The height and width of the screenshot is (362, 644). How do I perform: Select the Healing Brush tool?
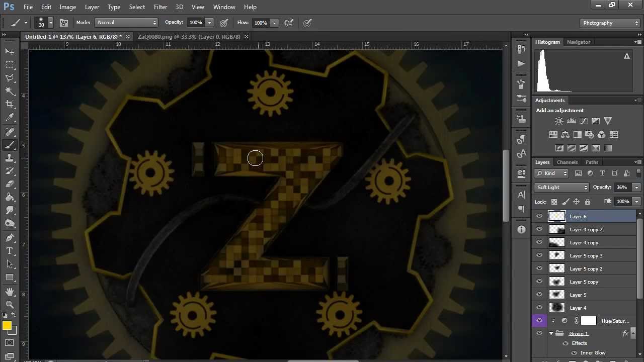[x=10, y=132]
